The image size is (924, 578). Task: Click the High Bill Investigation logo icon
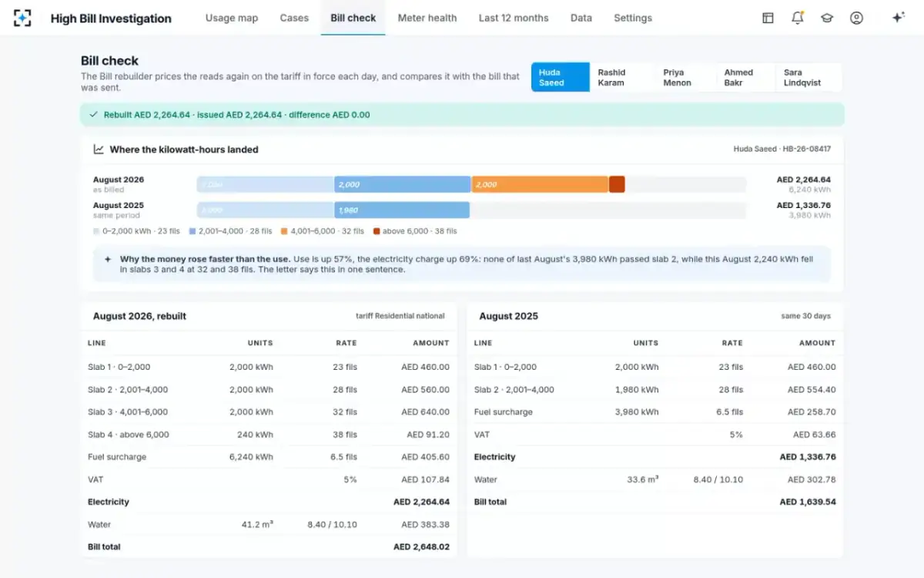pos(22,18)
